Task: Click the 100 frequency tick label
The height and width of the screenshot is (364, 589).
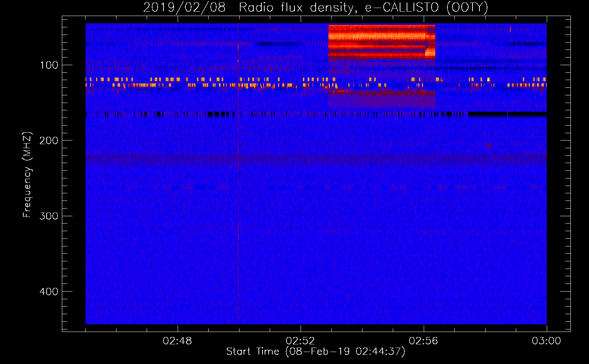Action: click(x=49, y=65)
